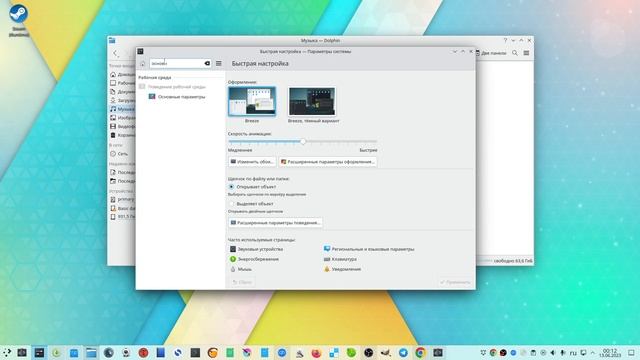
Task: Open the volume control in system tray
Action: coord(553,353)
